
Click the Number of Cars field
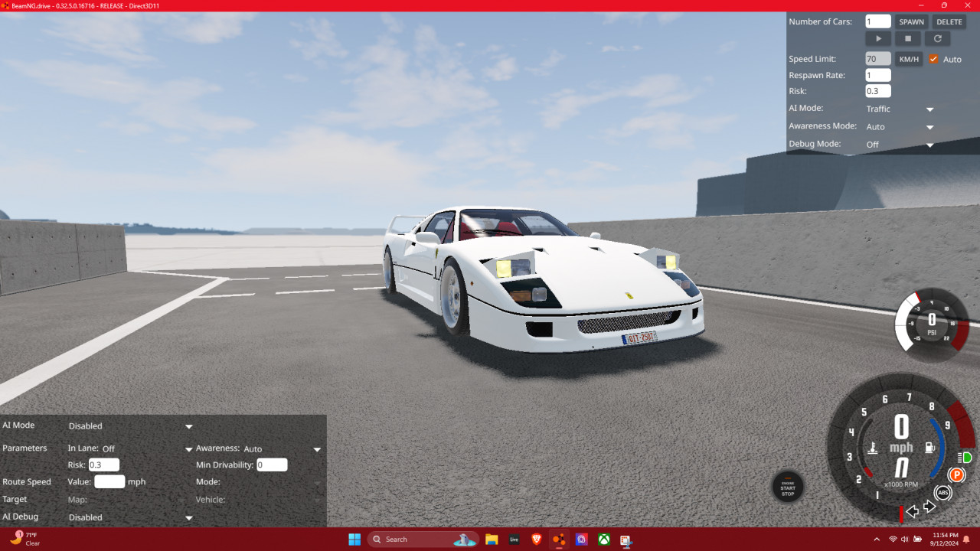click(878, 21)
